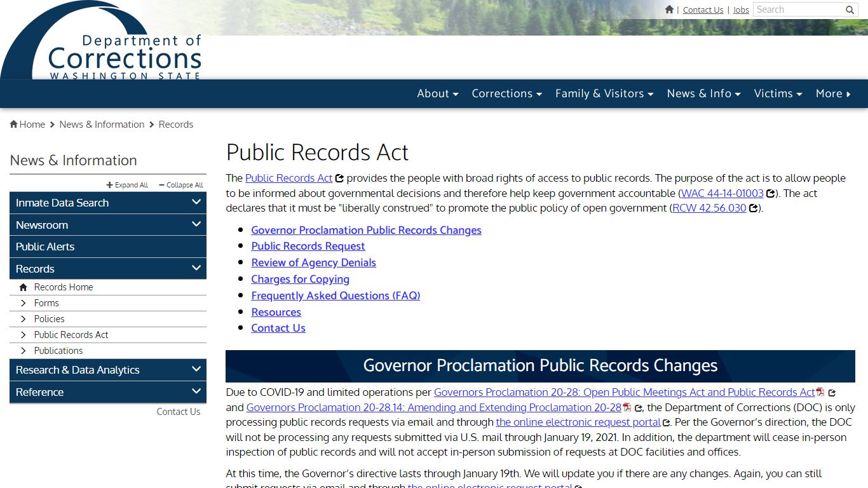The height and width of the screenshot is (488, 868).
Task: Jump to Charges for Copying
Action: [x=300, y=279]
